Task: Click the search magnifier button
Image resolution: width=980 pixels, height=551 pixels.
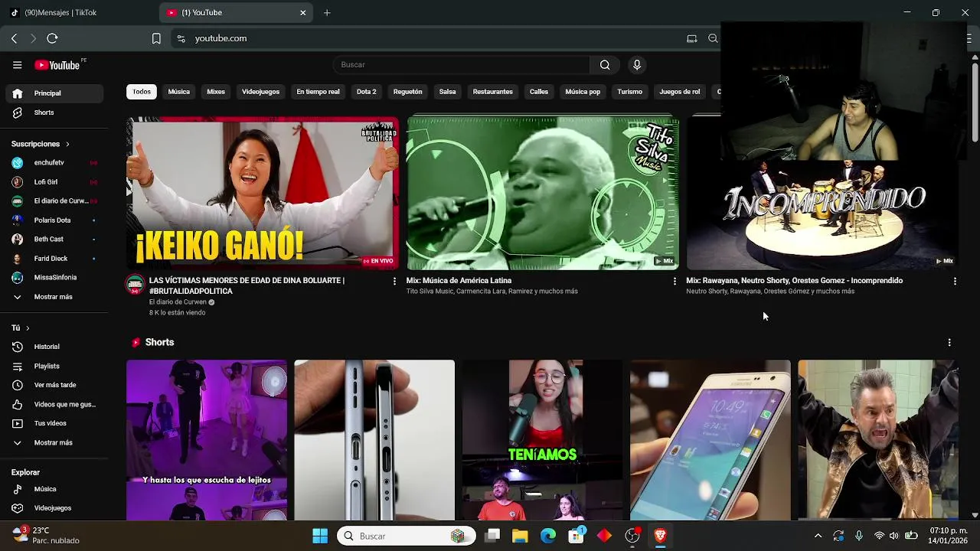Action: pos(605,65)
